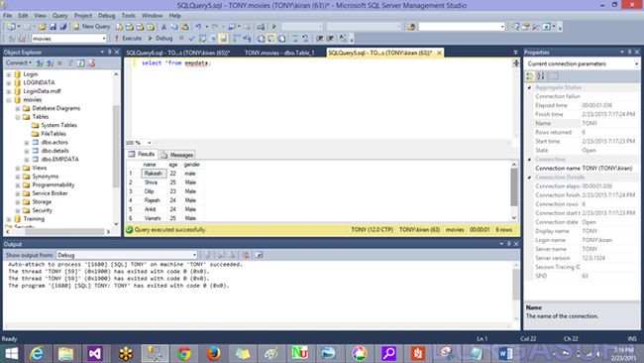Open the Window menu
The image size is (644, 363).
coord(152,15)
